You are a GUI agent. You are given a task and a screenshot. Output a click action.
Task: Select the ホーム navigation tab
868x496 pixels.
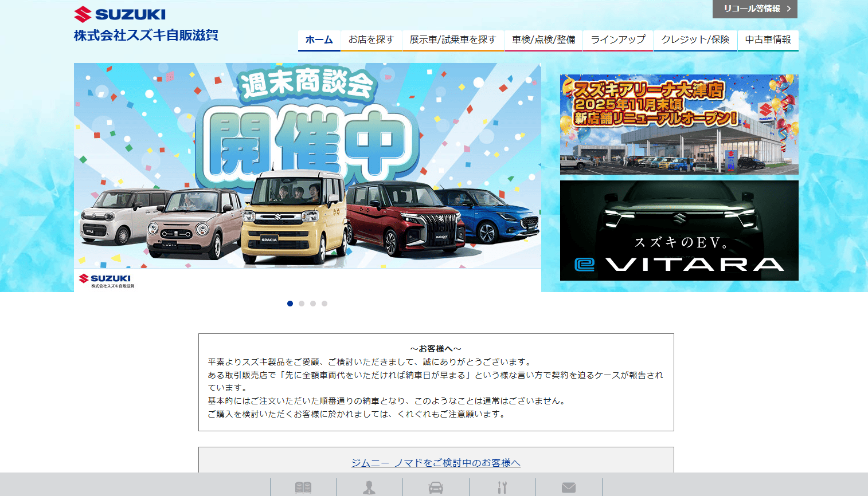[319, 40]
